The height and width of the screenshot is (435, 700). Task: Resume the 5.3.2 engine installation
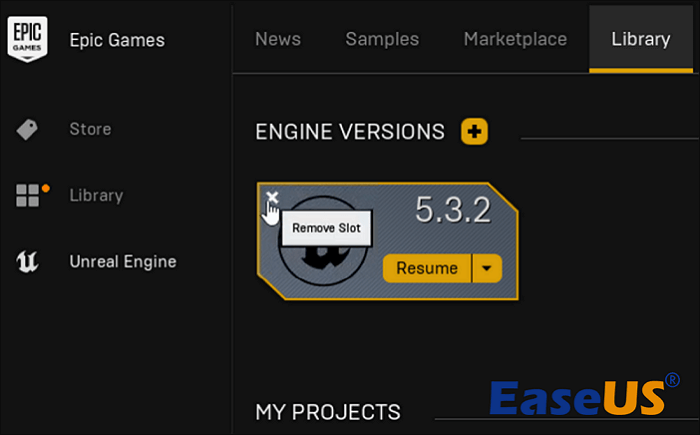[x=427, y=268]
